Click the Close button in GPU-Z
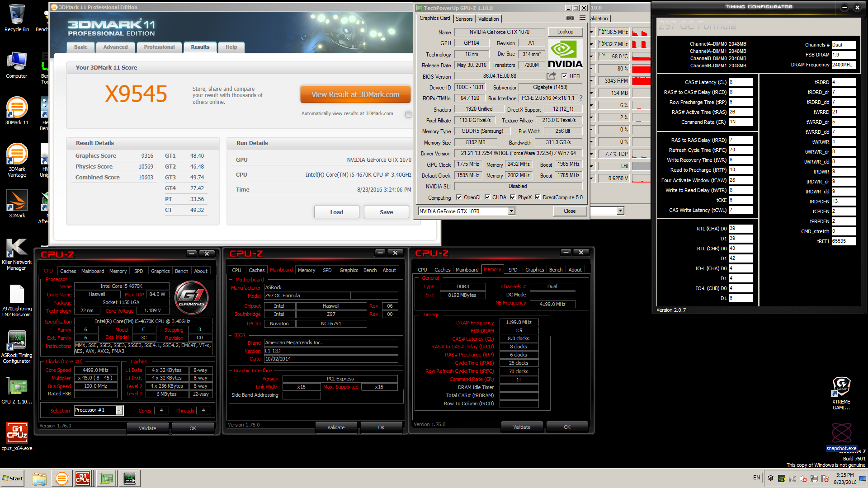Viewport: 868px width, 488px height. coord(570,211)
